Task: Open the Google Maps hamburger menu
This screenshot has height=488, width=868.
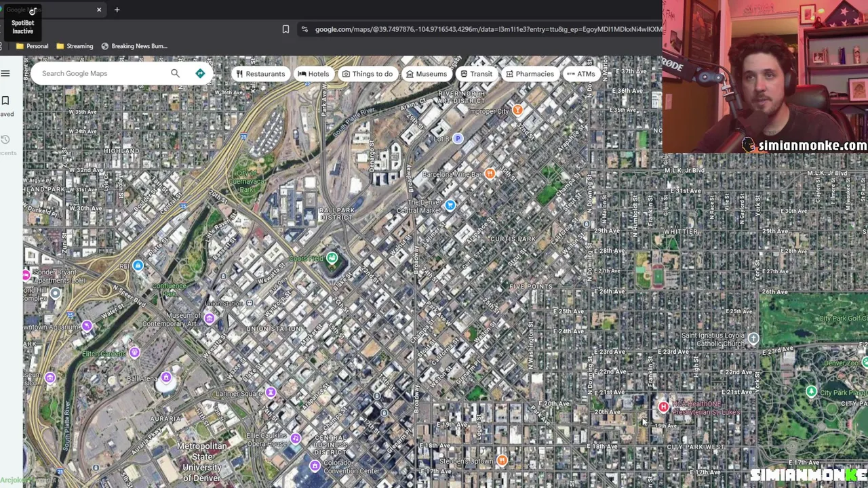Action: coord(5,73)
